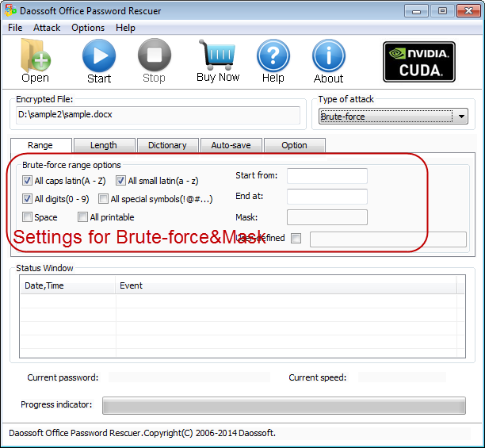Minimize the Office Password Rescuer window

(416, 11)
